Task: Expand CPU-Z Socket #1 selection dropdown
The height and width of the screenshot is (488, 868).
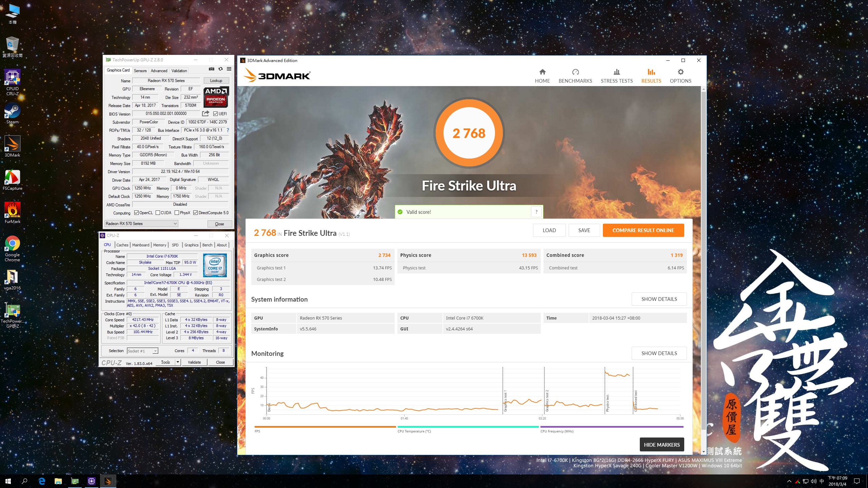Action: 155,351
